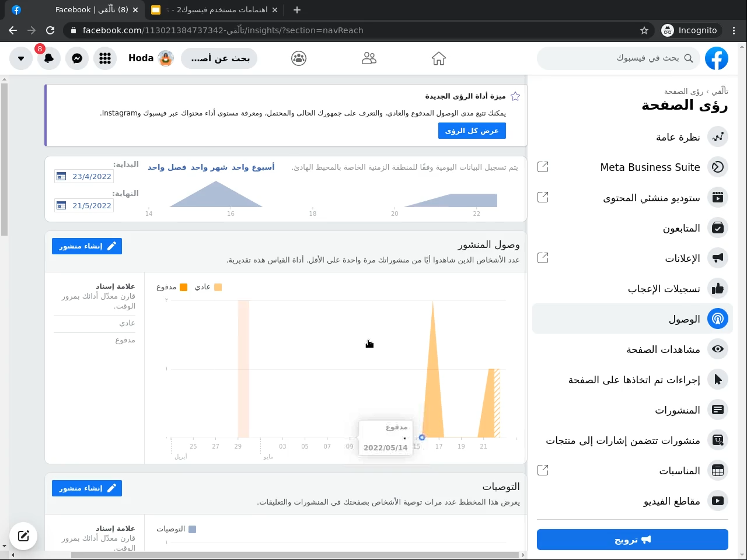Bookmark this page with star icon
Image resolution: width=747 pixels, height=560 pixels.
point(644,30)
